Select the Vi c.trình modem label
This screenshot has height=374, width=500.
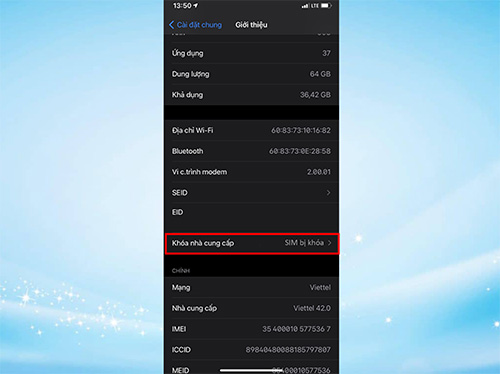tap(199, 172)
